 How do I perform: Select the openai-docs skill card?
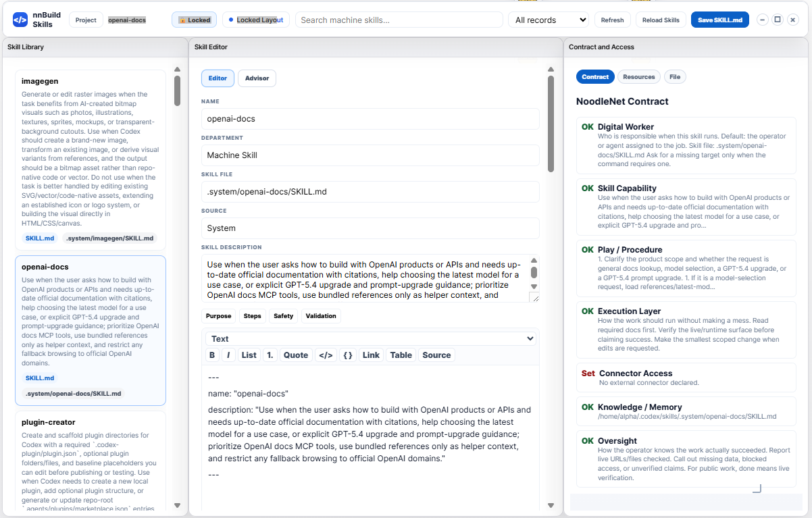pos(91,330)
